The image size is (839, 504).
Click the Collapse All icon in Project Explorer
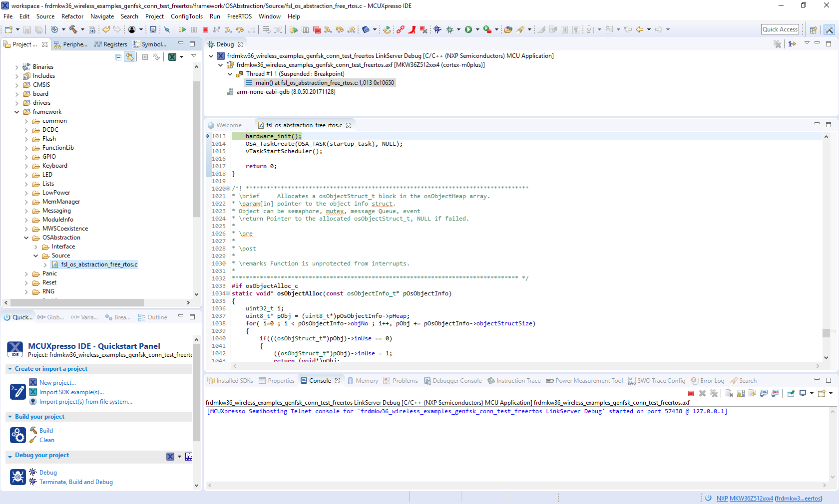(x=118, y=57)
